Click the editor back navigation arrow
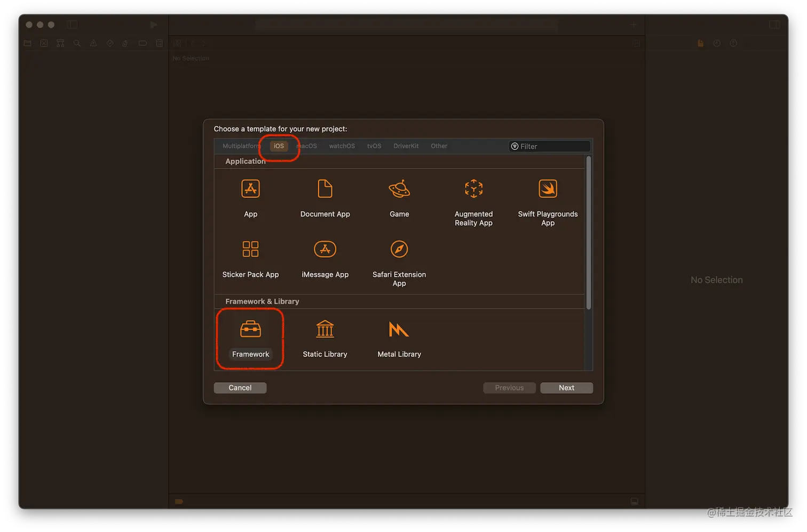 pyautogui.click(x=194, y=43)
